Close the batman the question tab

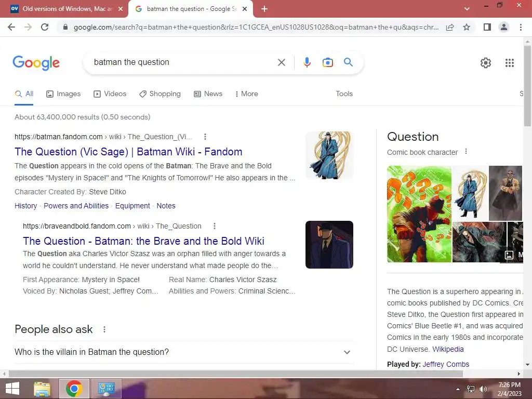pos(245,9)
